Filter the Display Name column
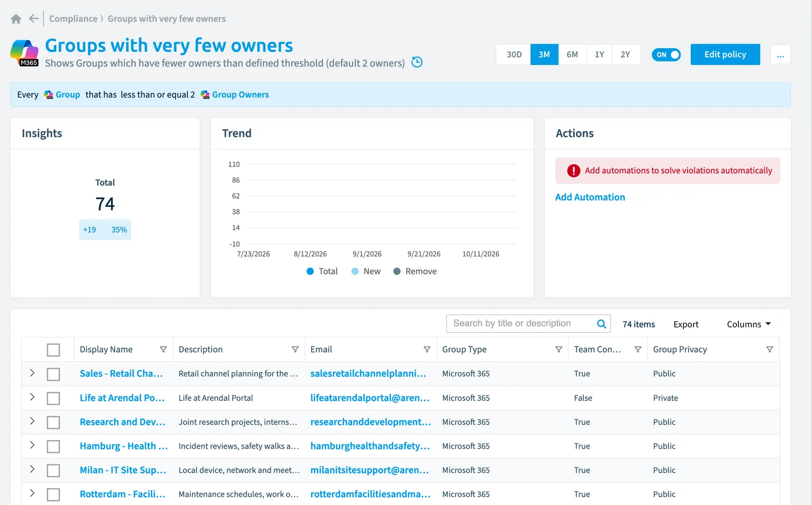812x505 pixels. 163,350
